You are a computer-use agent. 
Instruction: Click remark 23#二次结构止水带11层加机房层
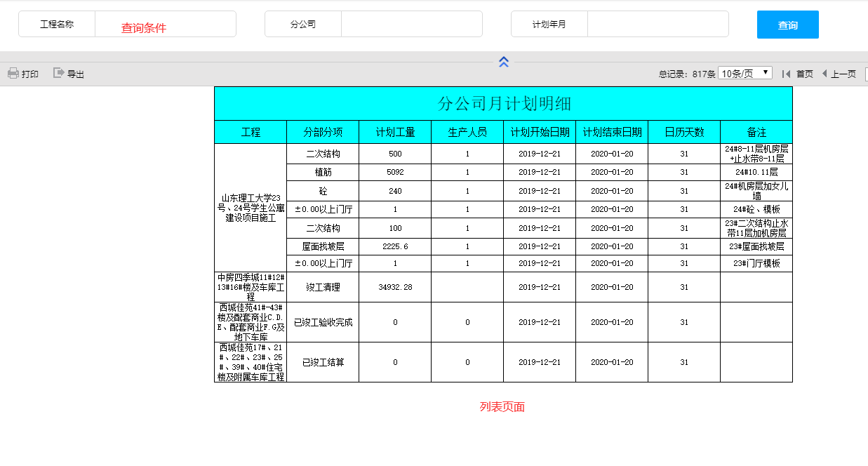(756, 228)
